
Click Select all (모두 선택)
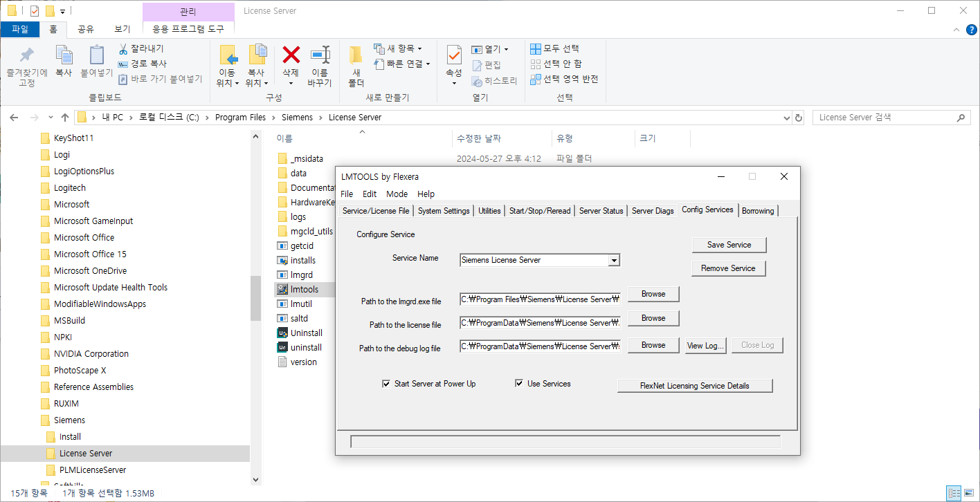[554, 48]
